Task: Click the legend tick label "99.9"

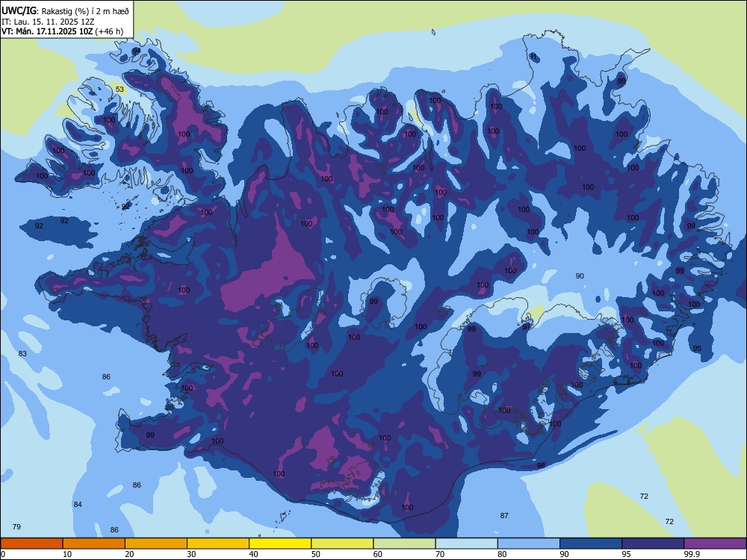Action: [x=691, y=554]
